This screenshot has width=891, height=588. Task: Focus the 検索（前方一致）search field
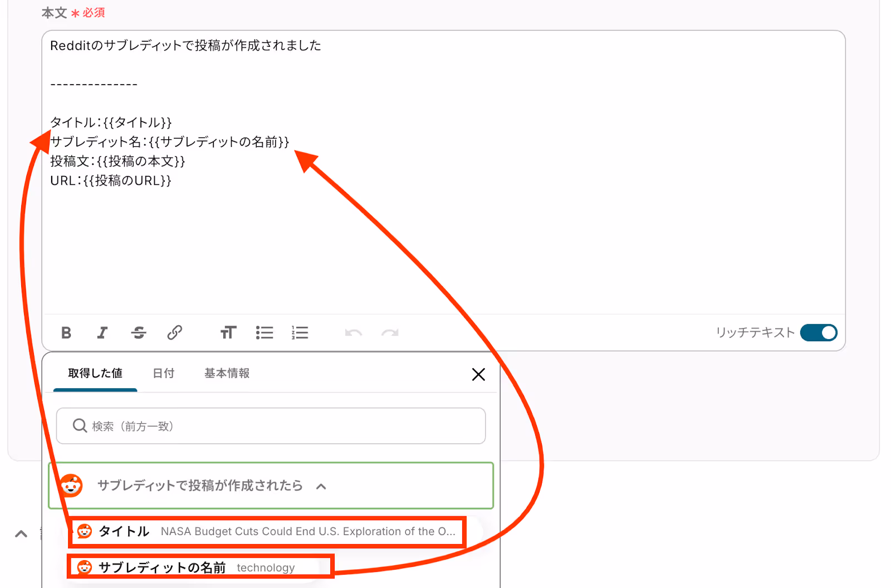pyautogui.click(x=271, y=426)
